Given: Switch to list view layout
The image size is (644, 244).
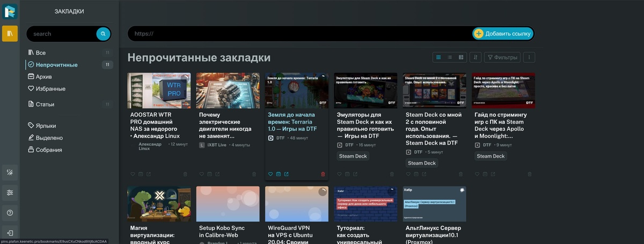Looking at the screenshot, I should pyautogui.click(x=450, y=57).
